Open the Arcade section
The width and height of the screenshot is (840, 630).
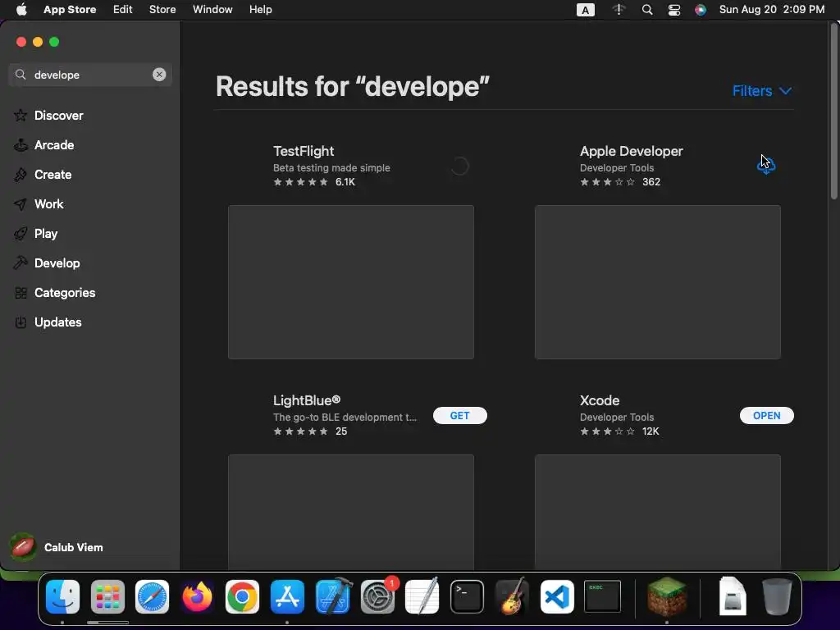coord(53,144)
